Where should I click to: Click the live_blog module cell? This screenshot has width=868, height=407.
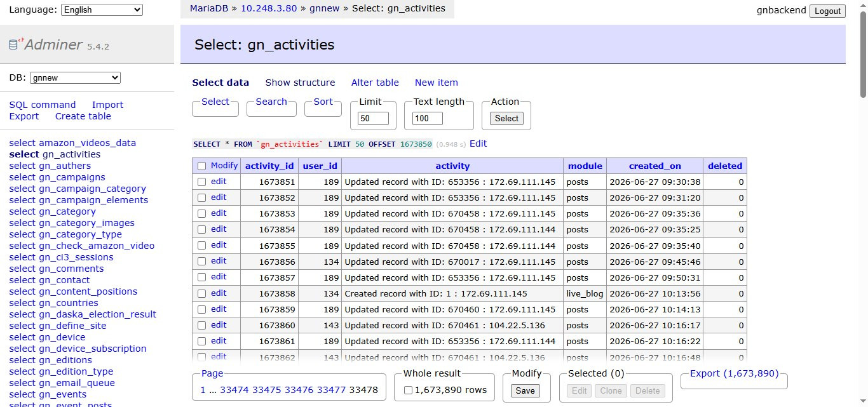[x=585, y=293]
